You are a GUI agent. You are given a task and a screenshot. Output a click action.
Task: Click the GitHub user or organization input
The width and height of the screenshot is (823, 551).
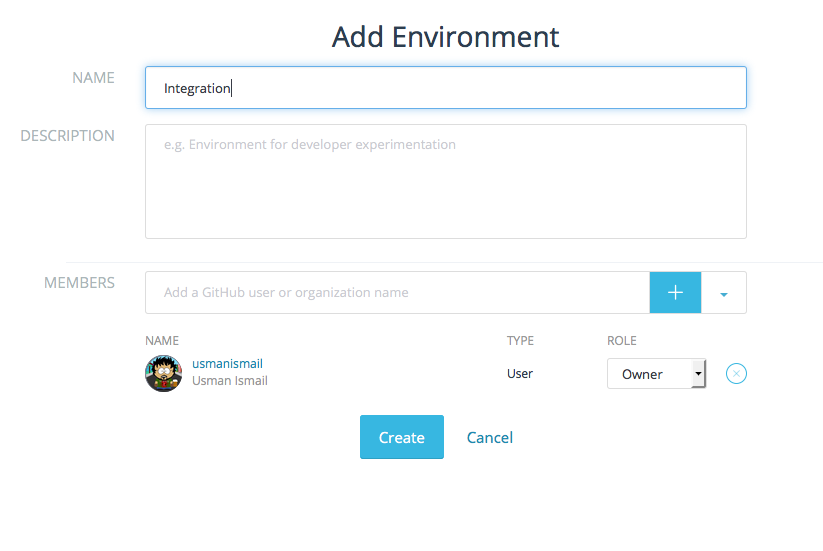pos(398,293)
